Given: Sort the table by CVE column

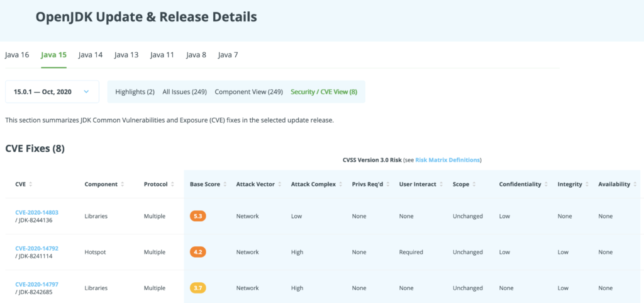Looking at the screenshot, I should coord(30,185).
